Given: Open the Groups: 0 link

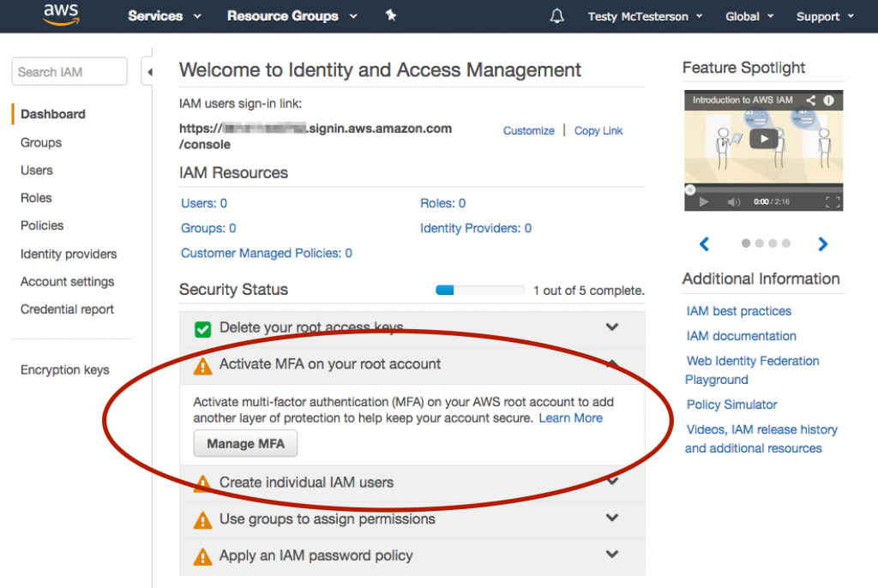Looking at the screenshot, I should (208, 228).
